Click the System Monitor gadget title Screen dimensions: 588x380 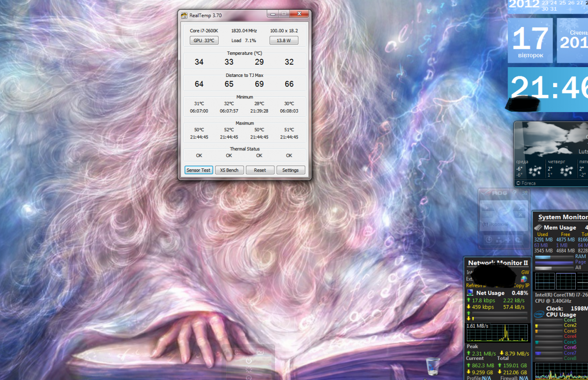tap(563, 217)
